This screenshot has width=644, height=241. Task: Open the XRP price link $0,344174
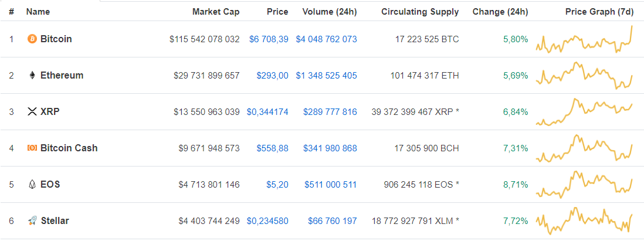coord(267,111)
